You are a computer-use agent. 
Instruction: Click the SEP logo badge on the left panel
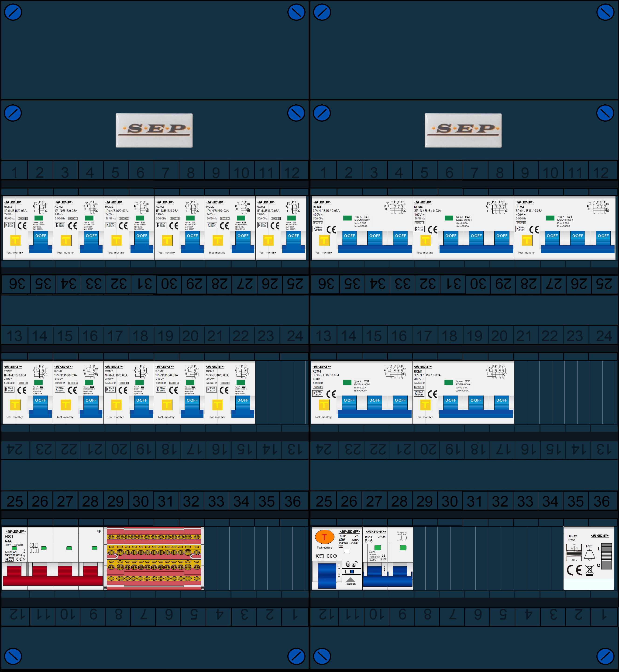[x=155, y=130]
